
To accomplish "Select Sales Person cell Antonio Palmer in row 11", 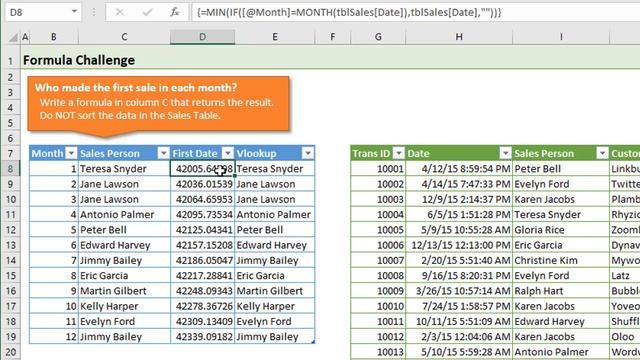I will pyautogui.click(x=124, y=214).
